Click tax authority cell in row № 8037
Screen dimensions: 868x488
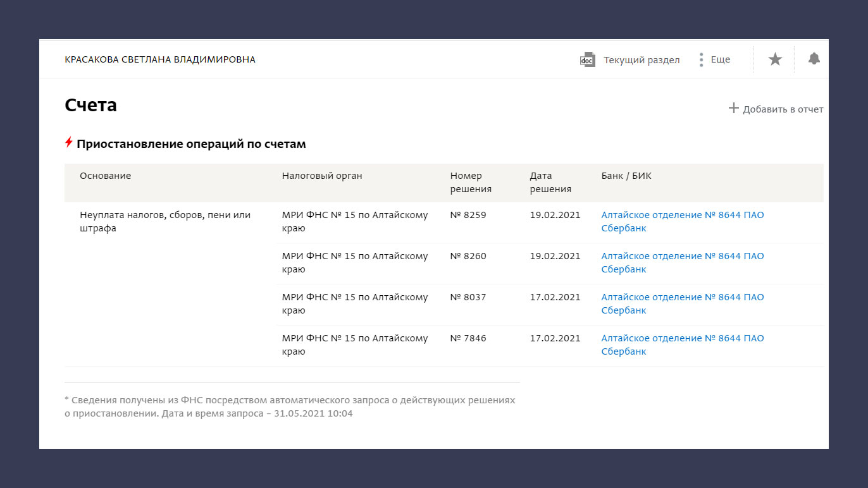point(355,304)
